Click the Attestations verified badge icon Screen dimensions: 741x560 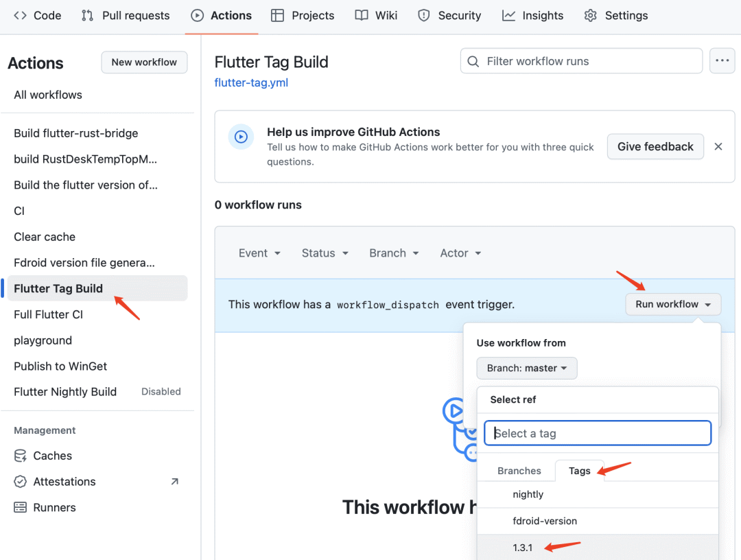[21, 482]
